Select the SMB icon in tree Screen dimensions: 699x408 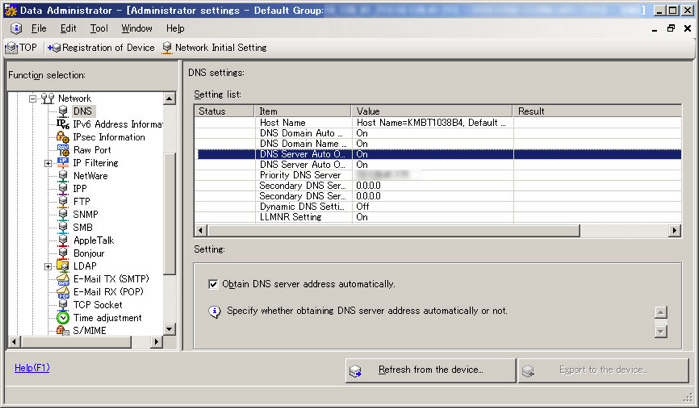(x=63, y=227)
